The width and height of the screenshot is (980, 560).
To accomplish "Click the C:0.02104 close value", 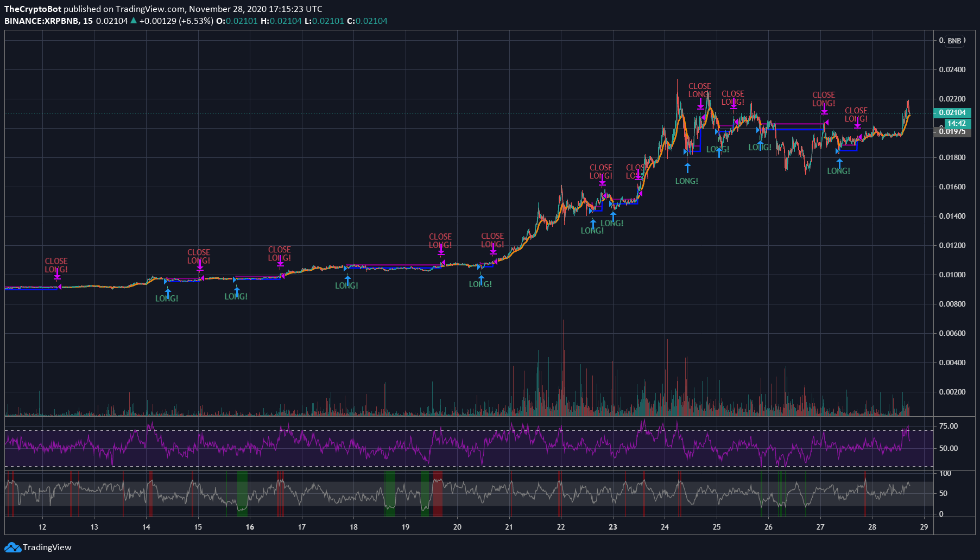I will pyautogui.click(x=367, y=21).
